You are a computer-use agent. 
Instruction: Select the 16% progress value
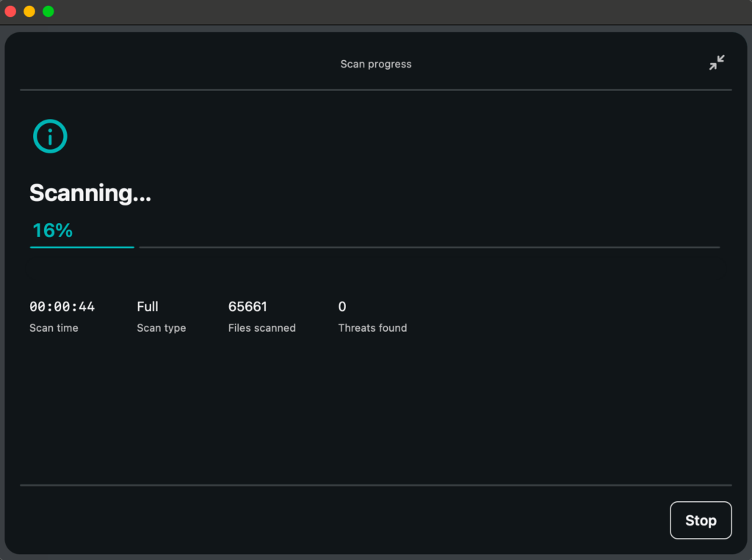[52, 230]
